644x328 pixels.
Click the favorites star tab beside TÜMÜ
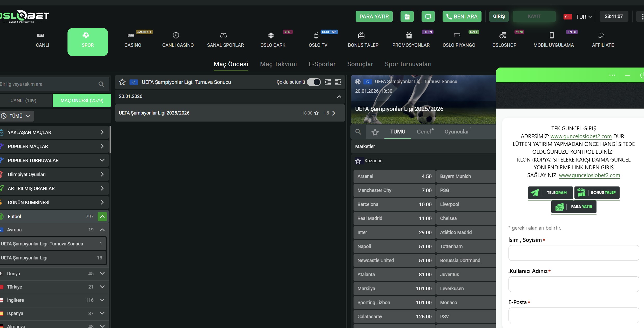pos(375,132)
